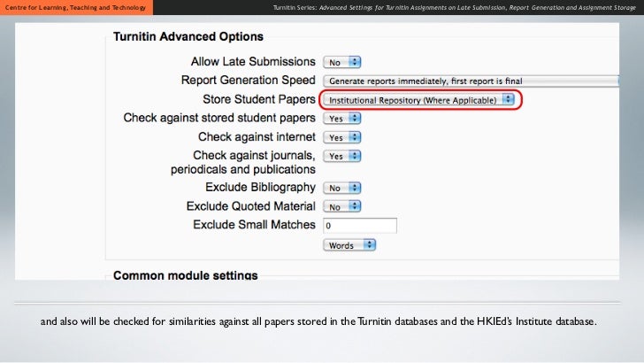644x363 pixels.
Task: Click the Common module settings heading
Action: 186,275
